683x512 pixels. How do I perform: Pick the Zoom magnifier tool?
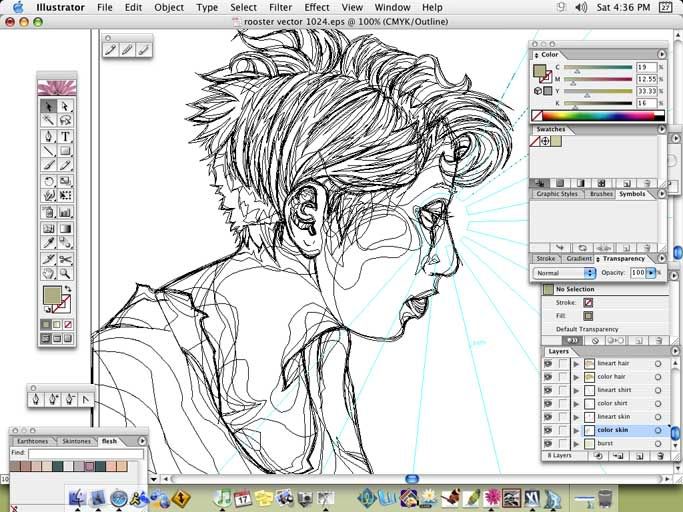click(x=65, y=273)
